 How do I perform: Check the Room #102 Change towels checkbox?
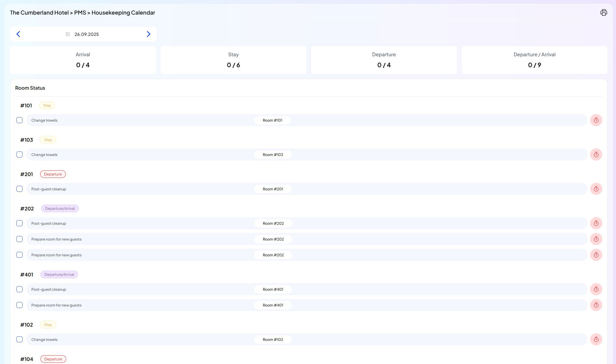[19, 339]
